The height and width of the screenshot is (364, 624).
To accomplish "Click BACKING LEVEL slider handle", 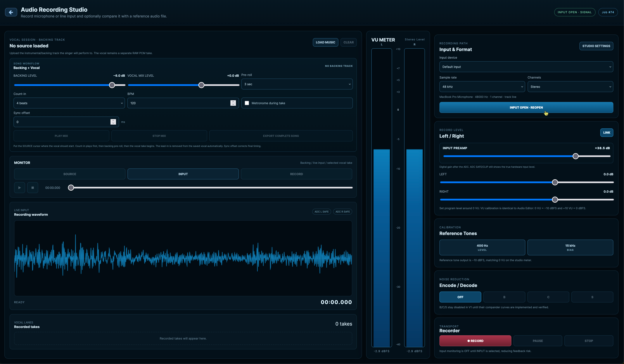I will [112, 85].
